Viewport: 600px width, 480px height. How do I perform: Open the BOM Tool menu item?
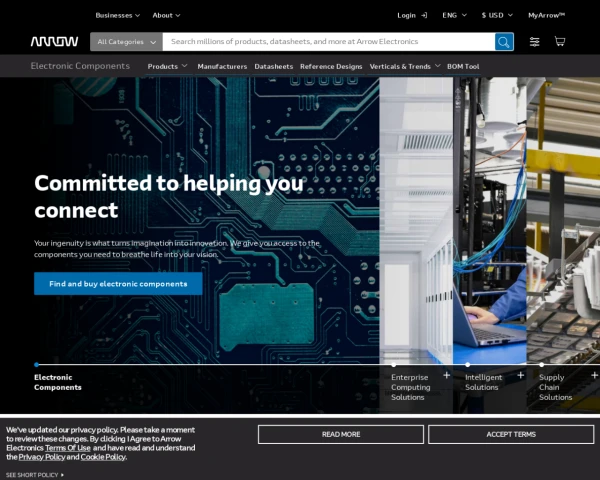tap(463, 66)
